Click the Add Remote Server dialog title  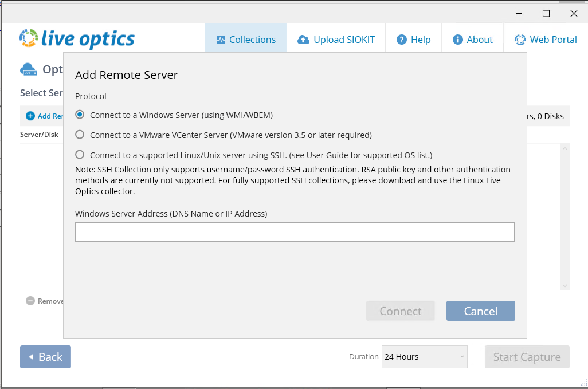point(127,75)
